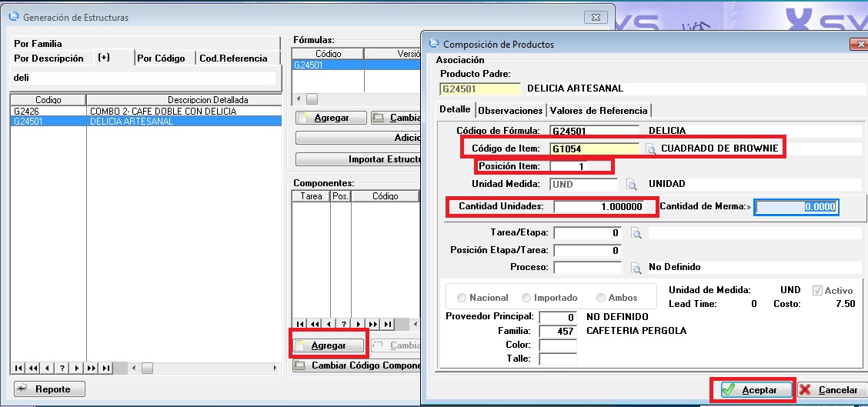Select the Importado radio option
This screenshot has height=407, width=868.
coord(526,298)
